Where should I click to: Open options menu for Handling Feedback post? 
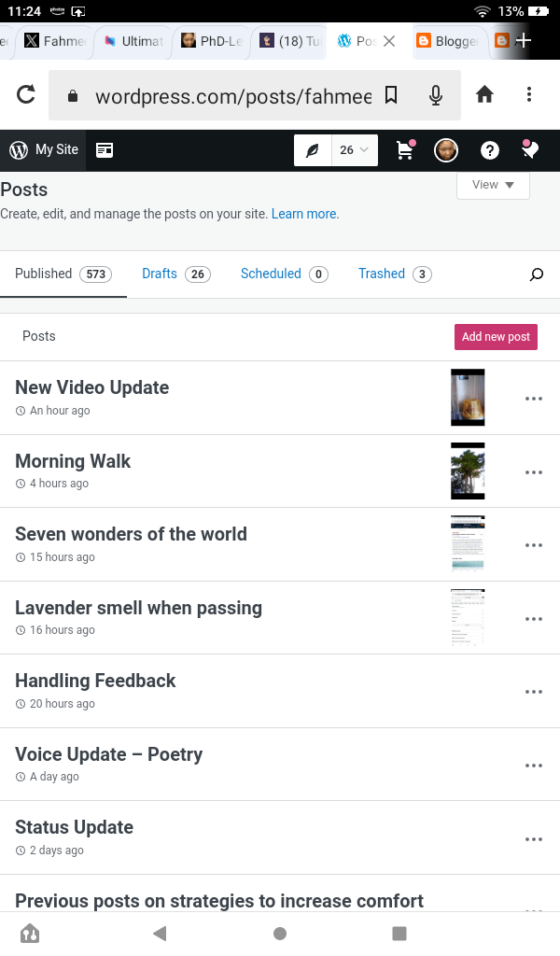[534, 692]
